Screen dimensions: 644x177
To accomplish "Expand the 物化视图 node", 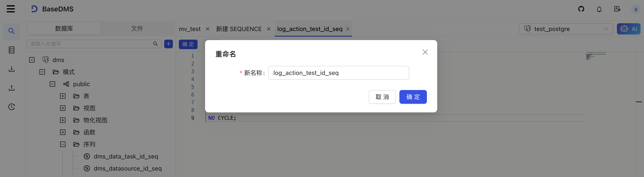I will pos(63,120).
